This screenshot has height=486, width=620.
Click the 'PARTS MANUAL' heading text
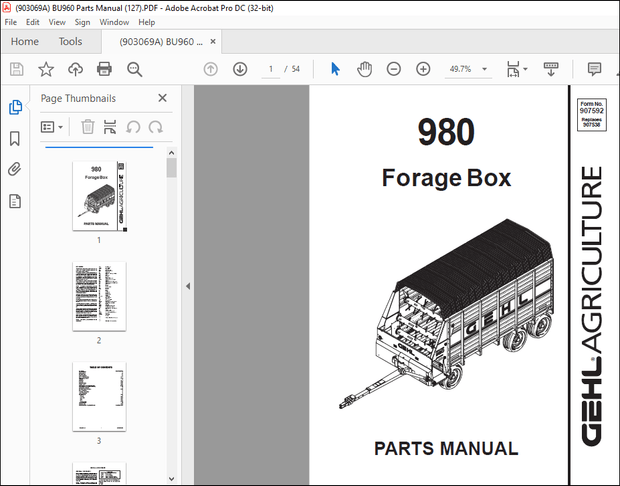[446, 448]
